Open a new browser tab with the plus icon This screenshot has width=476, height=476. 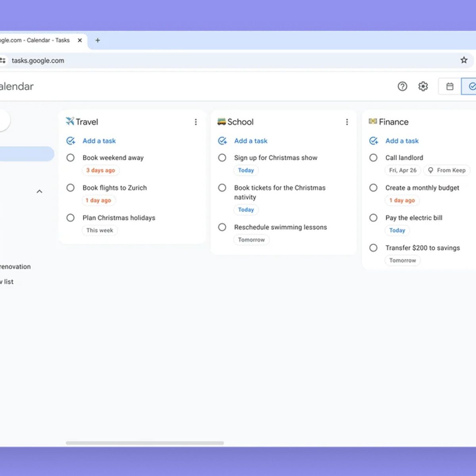pyautogui.click(x=98, y=40)
